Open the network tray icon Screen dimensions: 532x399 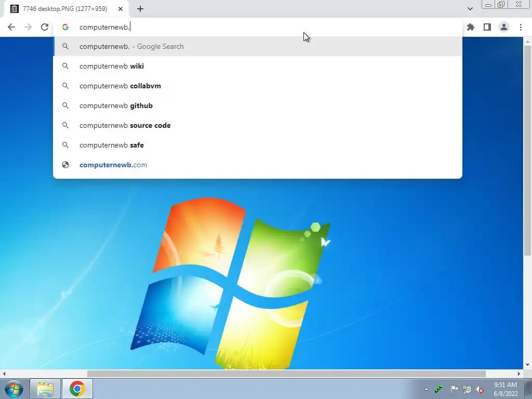click(467, 389)
